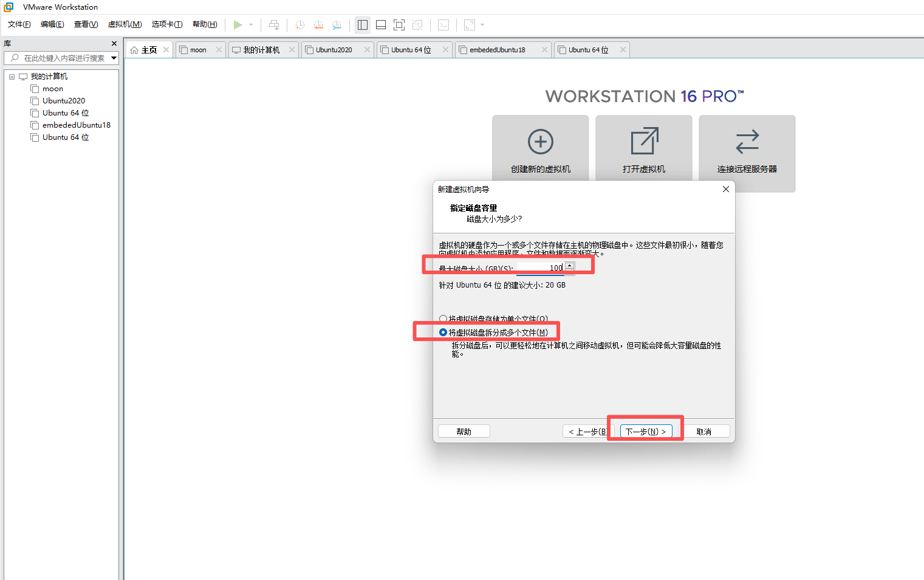
Task: Switch to the Ubuntu2020 tab
Action: [334, 50]
